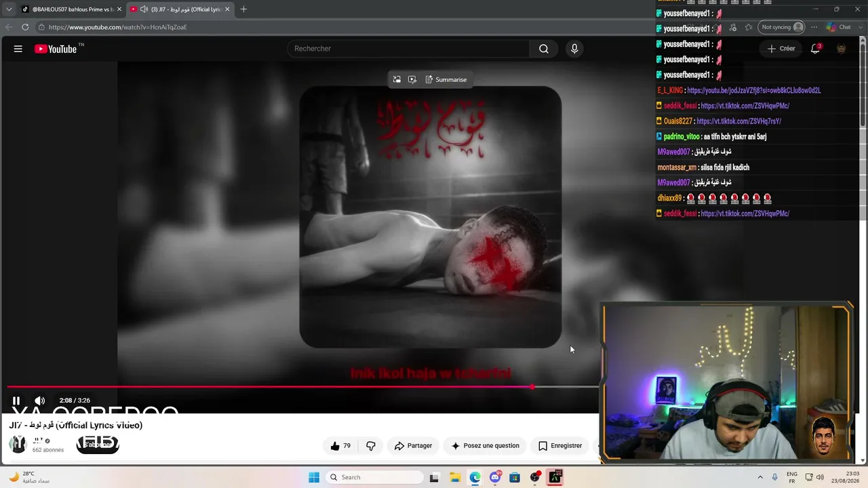Go back with the browser back arrow
The height and width of the screenshot is (488, 868).
9,27
